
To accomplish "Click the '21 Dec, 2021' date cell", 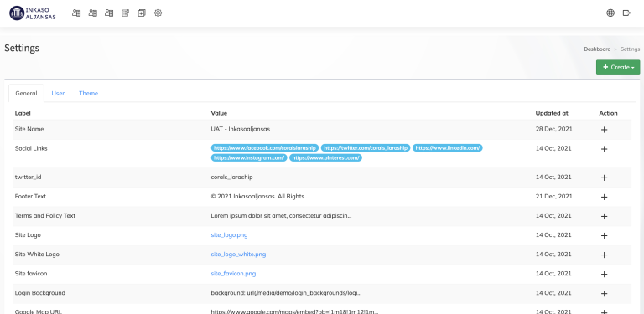I will 553,196.
